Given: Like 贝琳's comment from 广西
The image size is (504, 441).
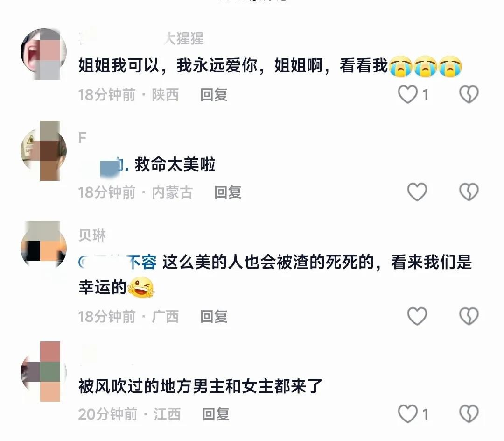Looking at the screenshot, I should coord(417,316).
